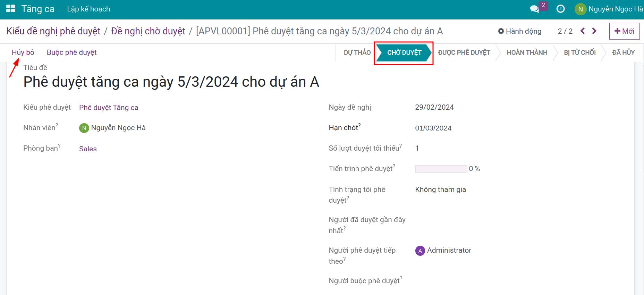Select the Chờ duyệt status stage
The width and height of the screenshot is (644, 295).
click(x=404, y=52)
